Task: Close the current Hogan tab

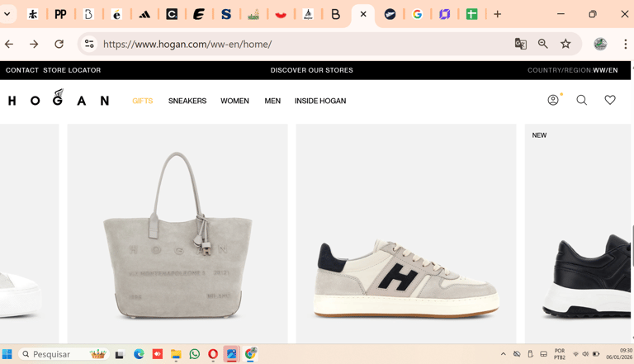Action: (x=363, y=14)
